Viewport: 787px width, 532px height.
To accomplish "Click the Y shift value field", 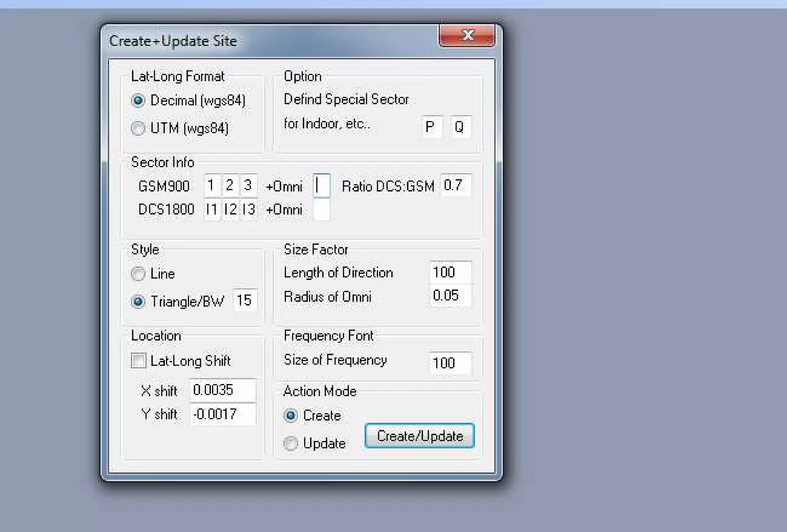I will click(x=222, y=414).
